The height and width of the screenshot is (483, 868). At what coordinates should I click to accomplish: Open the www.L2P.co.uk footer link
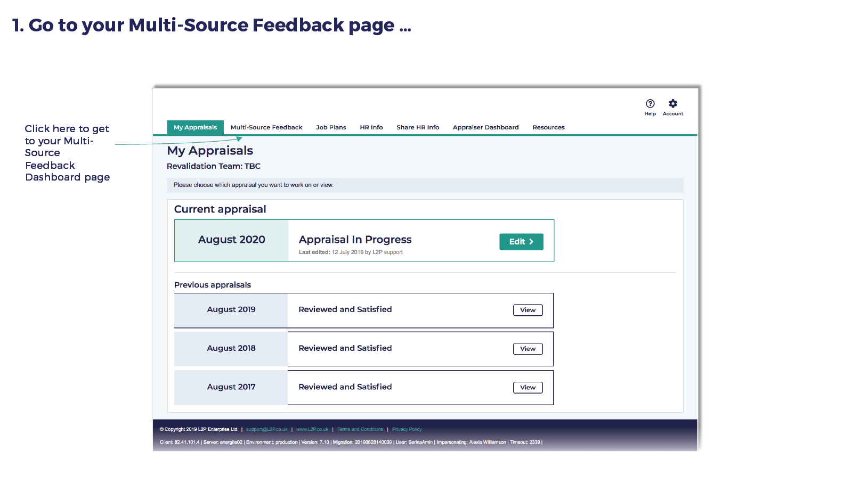(312, 429)
